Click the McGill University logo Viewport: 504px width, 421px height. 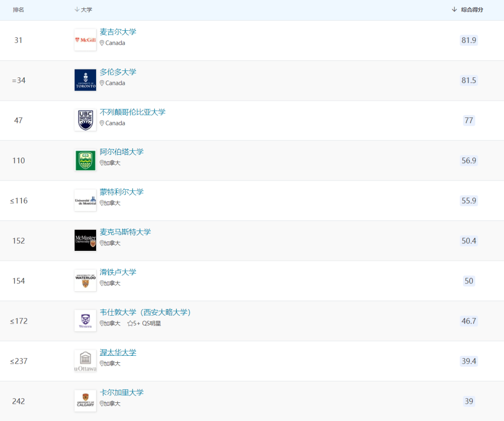85,40
